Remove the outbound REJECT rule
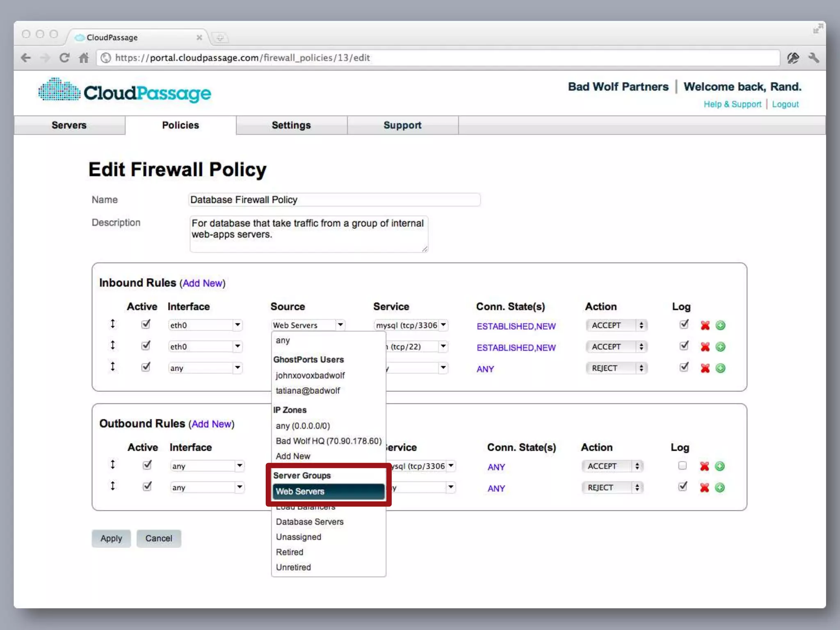 tap(704, 487)
